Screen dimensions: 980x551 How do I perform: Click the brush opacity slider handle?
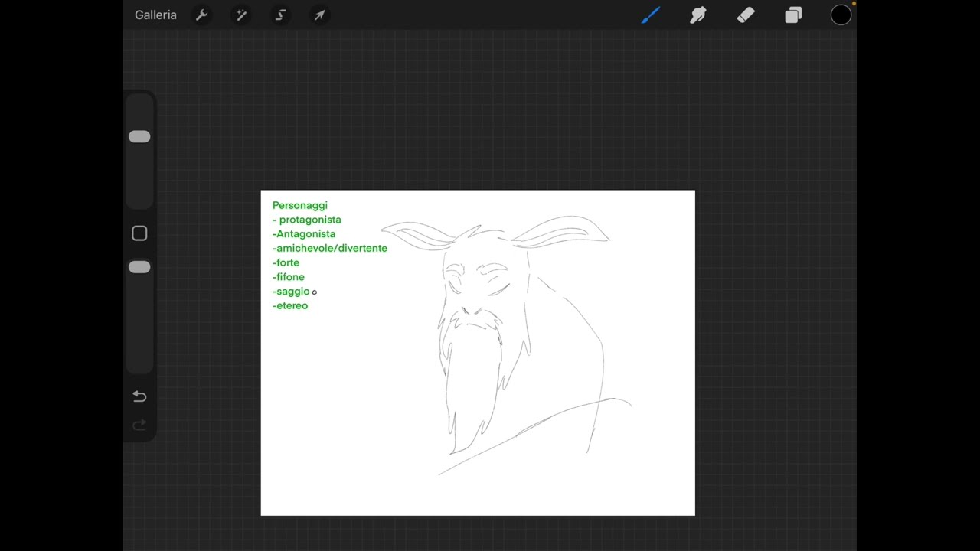click(139, 267)
